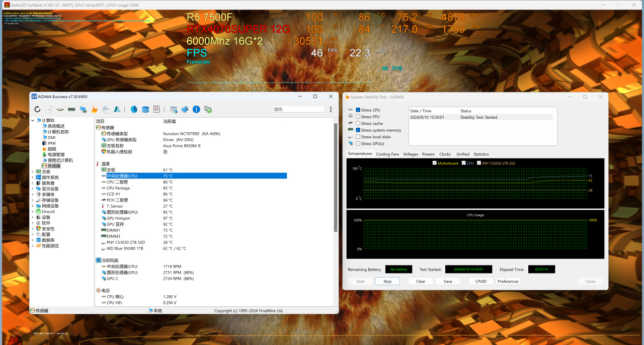Image resolution: width=644 pixels, height=345 pixels.
Task: Click the sensor list vertical scrollbar
Action: [336, 178]
